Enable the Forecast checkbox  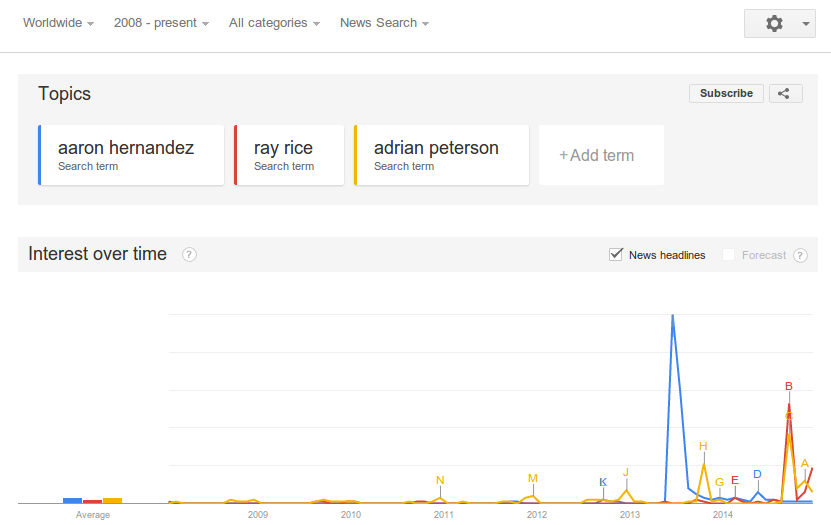(728, 255)
